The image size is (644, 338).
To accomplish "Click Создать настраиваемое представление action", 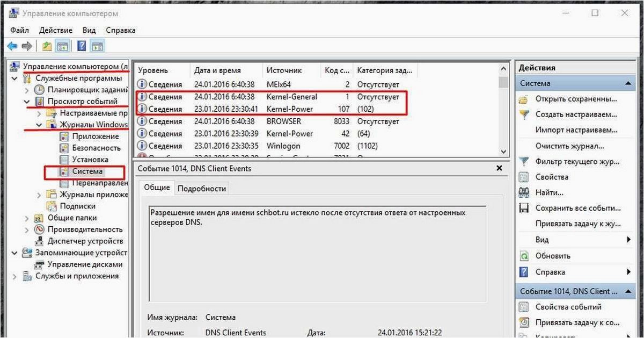I will pos(576,114).
